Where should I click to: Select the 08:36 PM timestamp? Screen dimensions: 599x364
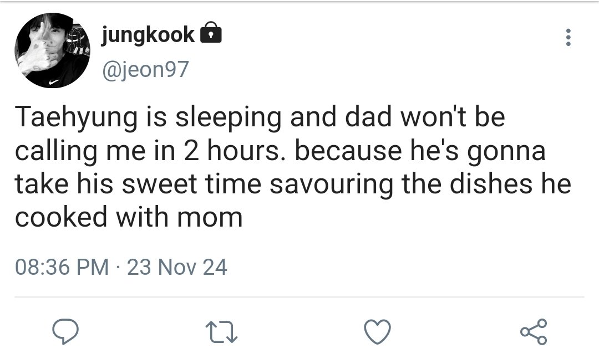(62, 266)
